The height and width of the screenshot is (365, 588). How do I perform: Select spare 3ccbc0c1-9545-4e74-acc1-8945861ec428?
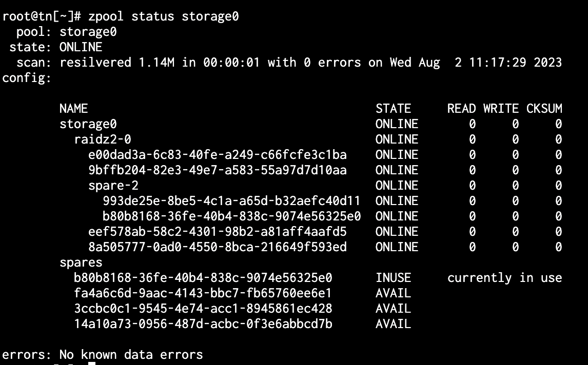coord(203,309)
